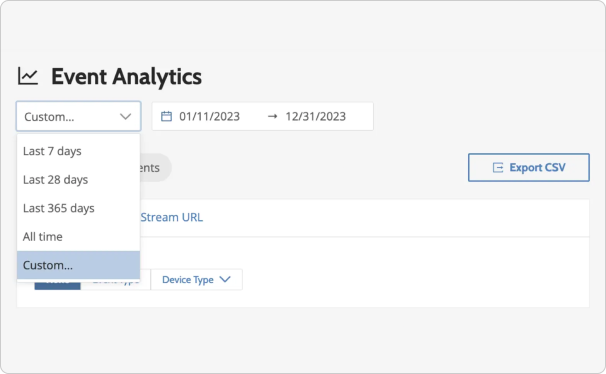Click the calendar icon in date range field
The width and height of the screenshot is (606, 374).
tap(166, 116)
